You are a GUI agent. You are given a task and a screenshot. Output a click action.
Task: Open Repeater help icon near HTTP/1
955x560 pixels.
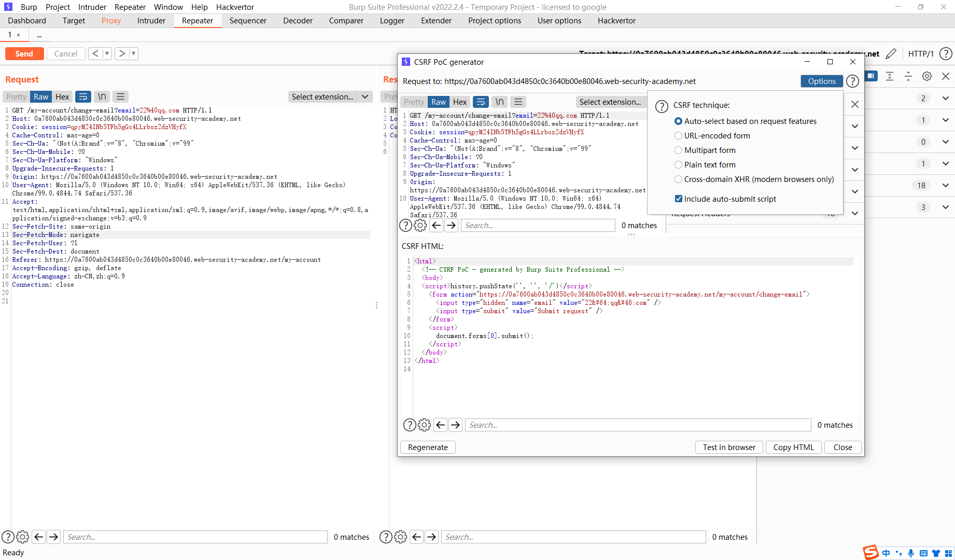tap(946, 53)
